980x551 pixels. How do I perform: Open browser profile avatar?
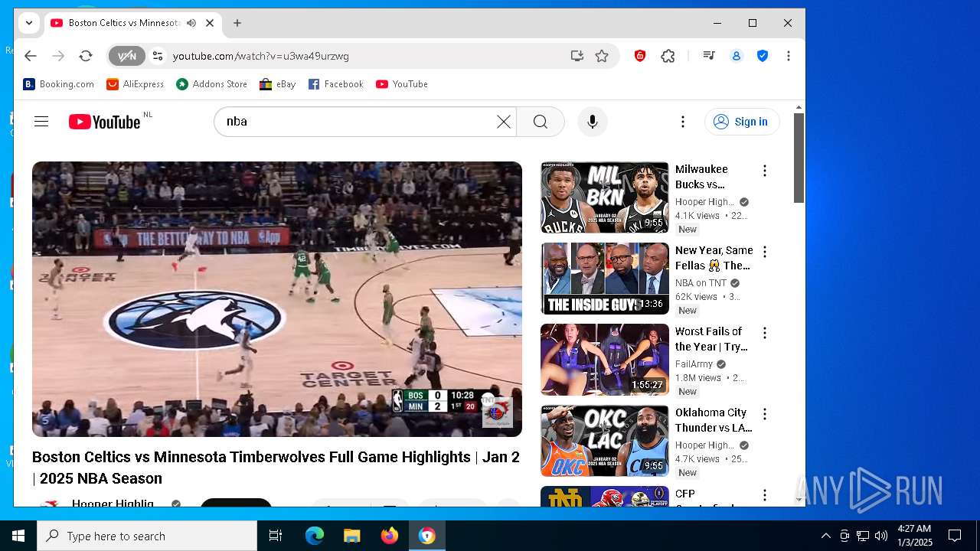[737, 56]
